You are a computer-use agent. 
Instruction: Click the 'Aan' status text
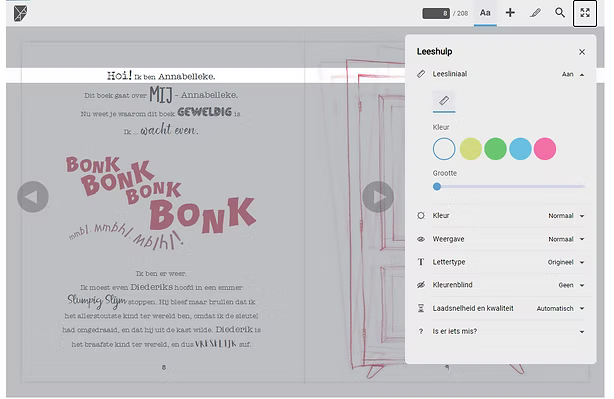pos(567,74)
